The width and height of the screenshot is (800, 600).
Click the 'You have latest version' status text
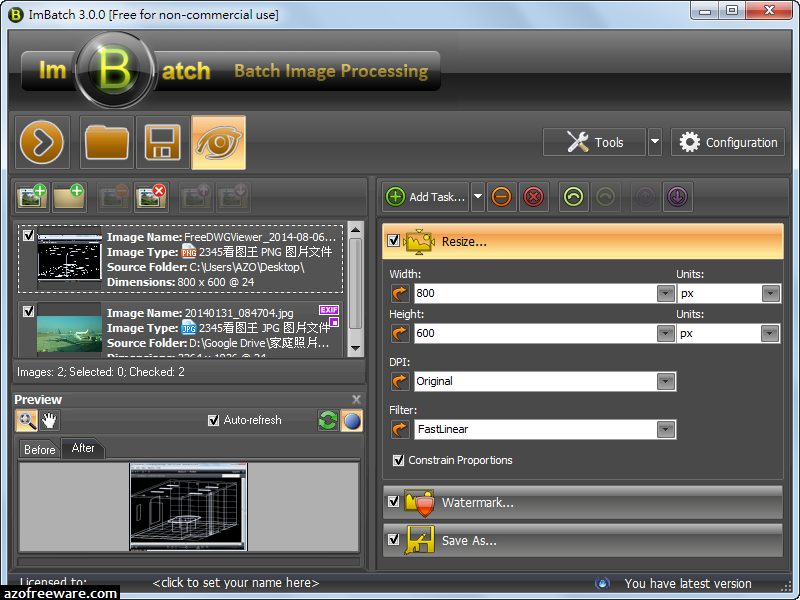point(688,583)
